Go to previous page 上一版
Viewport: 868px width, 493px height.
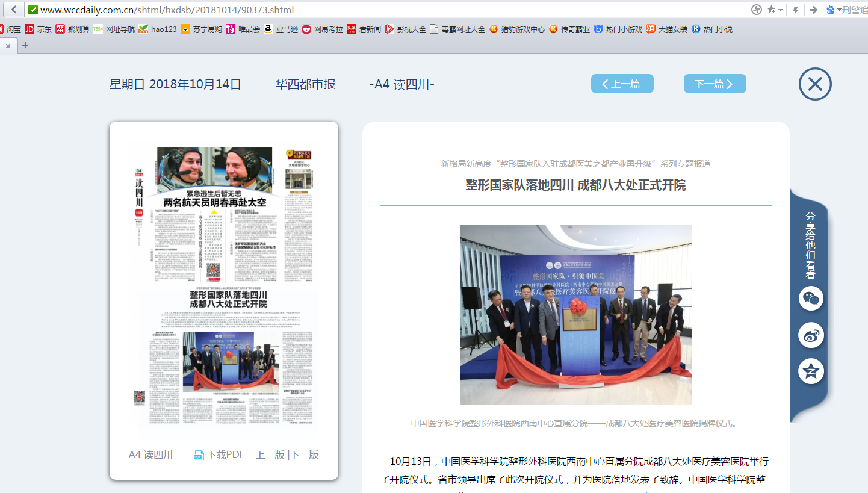click(x=270, y=455)
